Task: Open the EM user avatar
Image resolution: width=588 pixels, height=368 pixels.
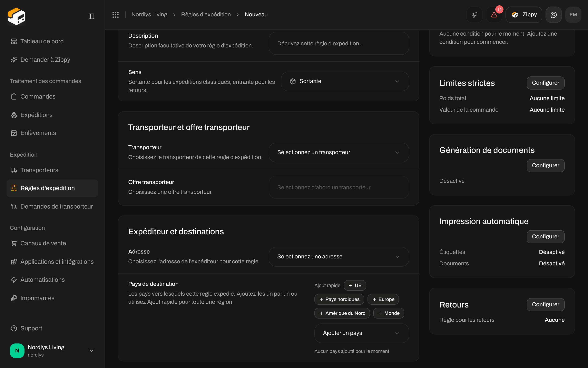Action: point(573,15)
